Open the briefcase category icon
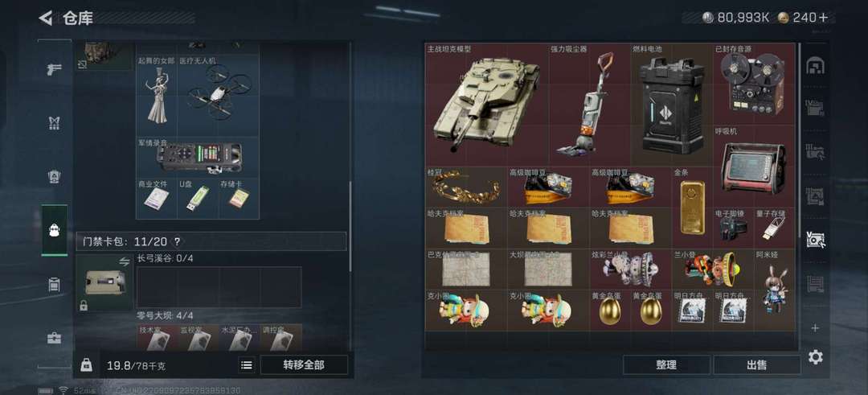 (x=55, y=338)
